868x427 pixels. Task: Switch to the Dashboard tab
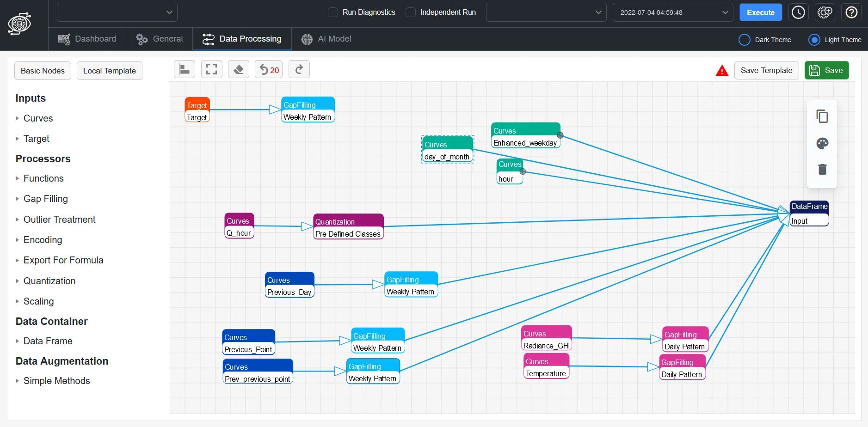click(87, 39)
